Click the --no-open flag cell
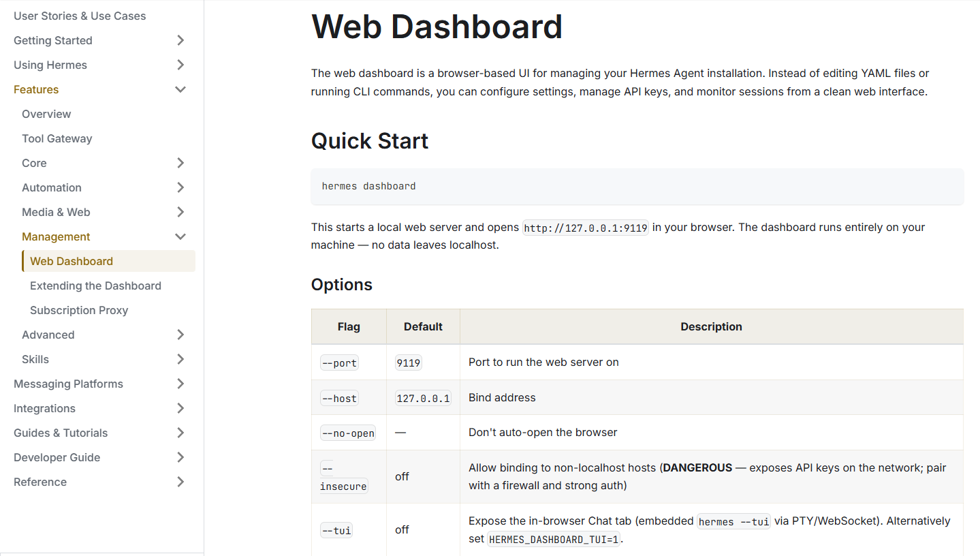The height and width of the screenshot is (556, 980). click(x=348, y=433)
